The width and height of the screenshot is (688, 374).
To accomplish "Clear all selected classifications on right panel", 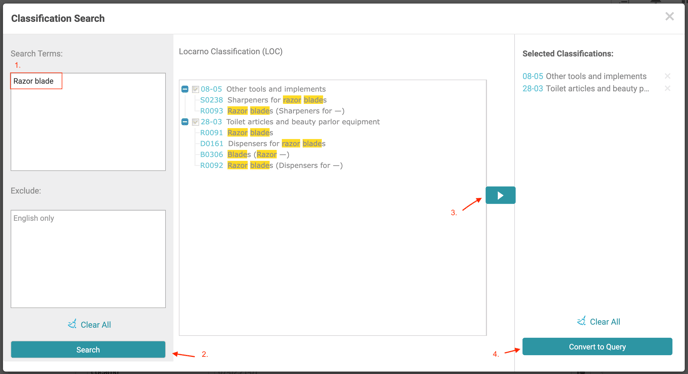I will point(598,322).
